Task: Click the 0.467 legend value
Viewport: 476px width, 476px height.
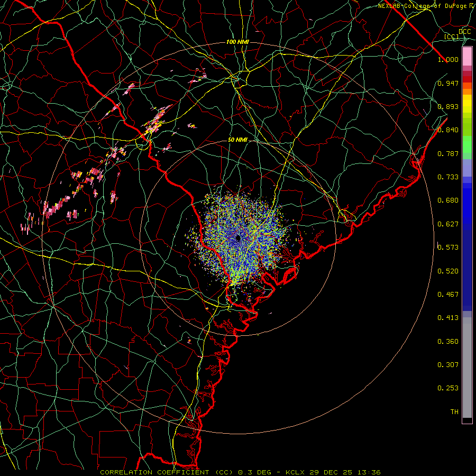Action: coord(448,295)
